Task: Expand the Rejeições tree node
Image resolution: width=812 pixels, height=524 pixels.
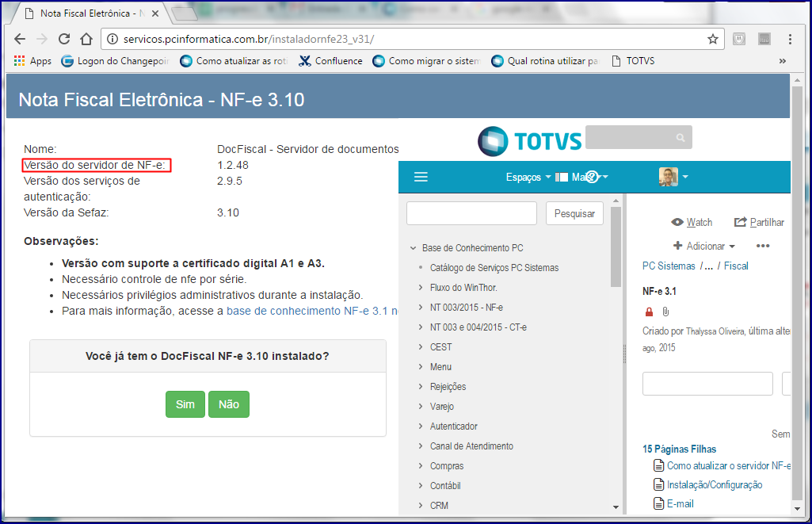Action: pyautogui.click(x=421, y=387)
